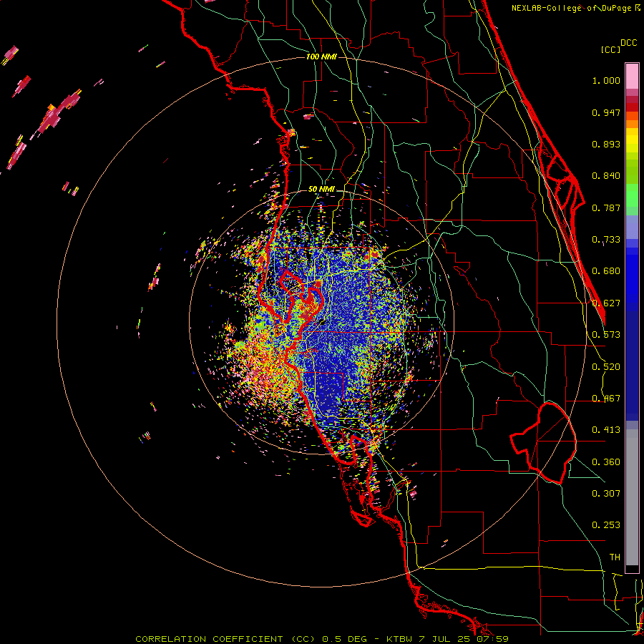Pick the gray lower segment of color bar
644x644 pixels.
632,497
